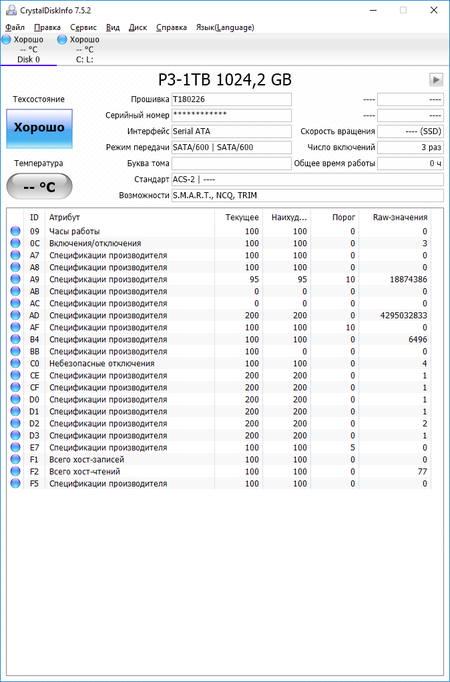
Task: Open the Вид menu
Action: coord(113,27)
